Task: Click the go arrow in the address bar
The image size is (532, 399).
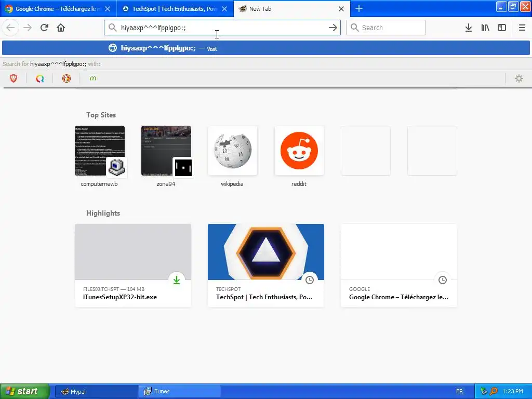Action: tap(333, 28)
